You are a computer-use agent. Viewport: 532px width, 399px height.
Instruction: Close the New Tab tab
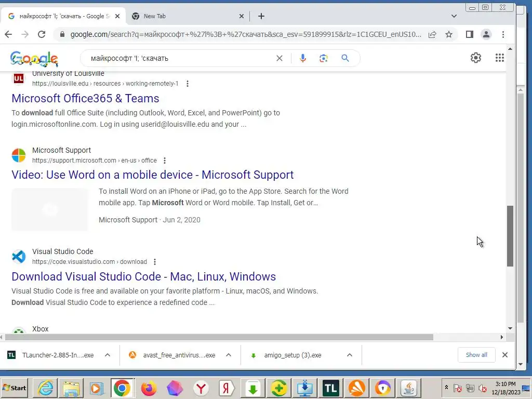pyautogui.click(x=241, y=16)
